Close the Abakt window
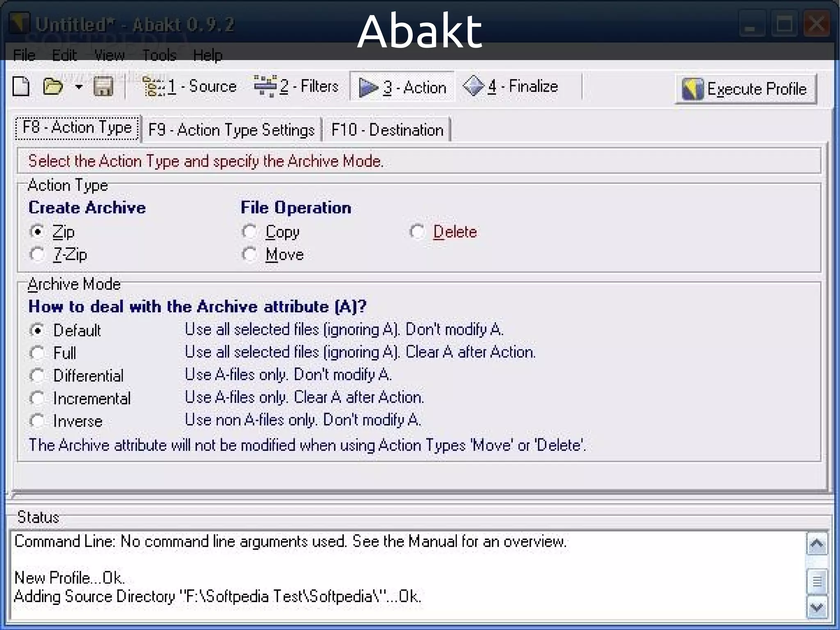This screenshot has width=840, height=630. [x=816, y=24]
